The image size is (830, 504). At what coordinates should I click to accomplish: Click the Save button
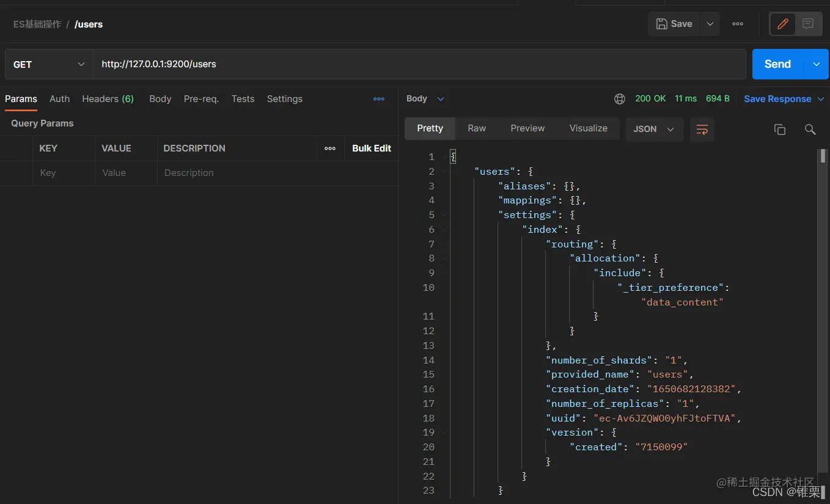(x=674, y=24)
